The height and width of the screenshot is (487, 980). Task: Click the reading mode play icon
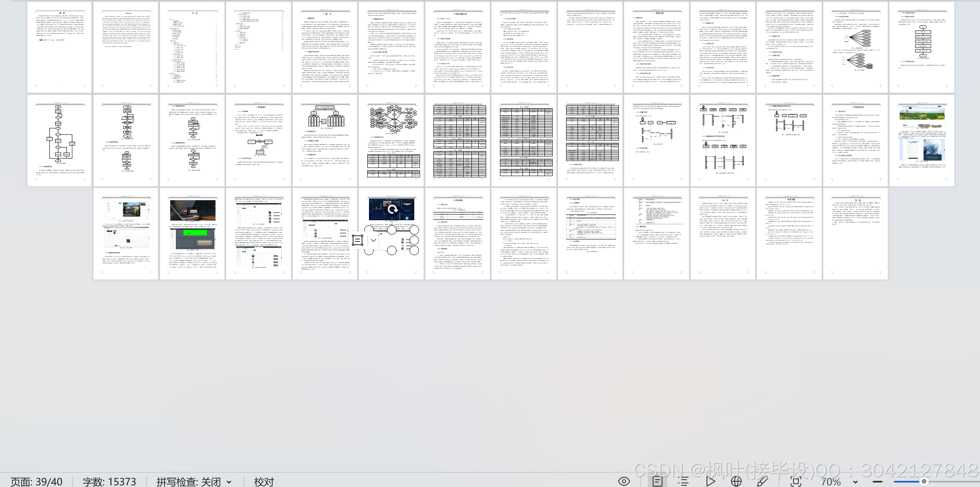[x=710, y=481]
